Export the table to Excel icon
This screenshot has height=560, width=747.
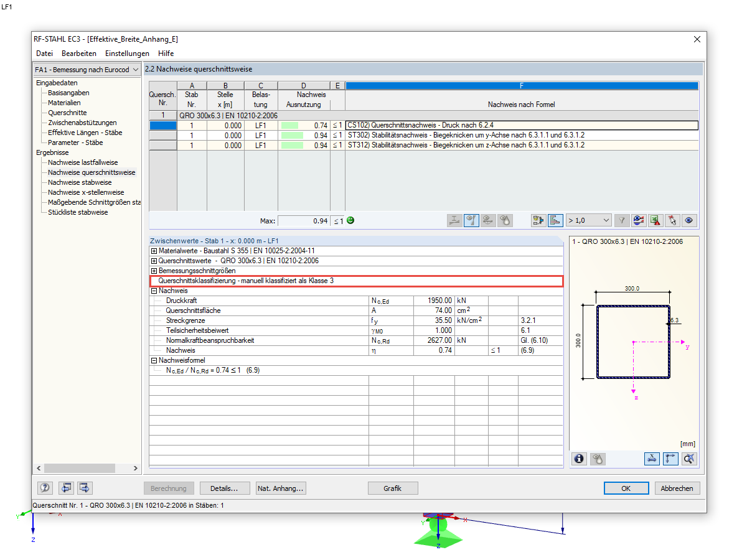655,220
